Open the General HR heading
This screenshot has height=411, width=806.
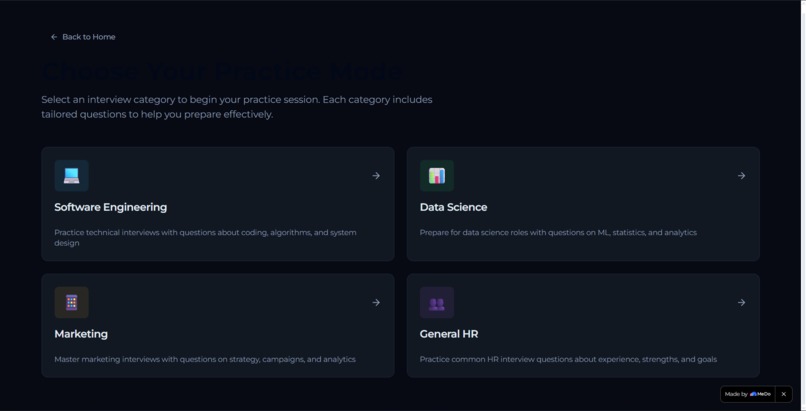449,334
